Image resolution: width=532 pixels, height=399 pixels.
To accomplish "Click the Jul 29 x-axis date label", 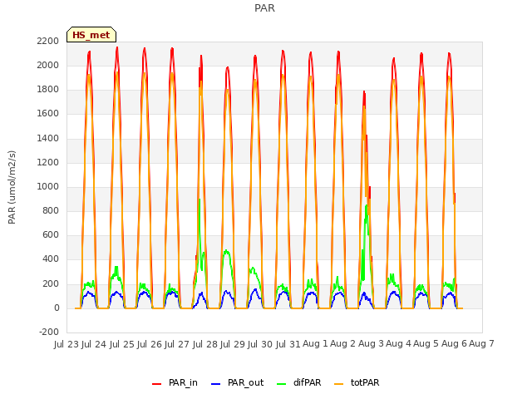I will [233, 344].
